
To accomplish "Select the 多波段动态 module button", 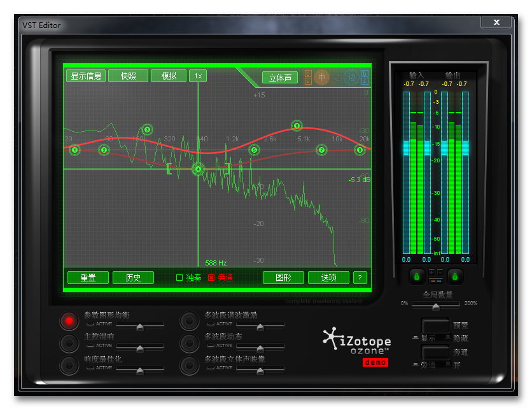I will [x=190, y=343].
